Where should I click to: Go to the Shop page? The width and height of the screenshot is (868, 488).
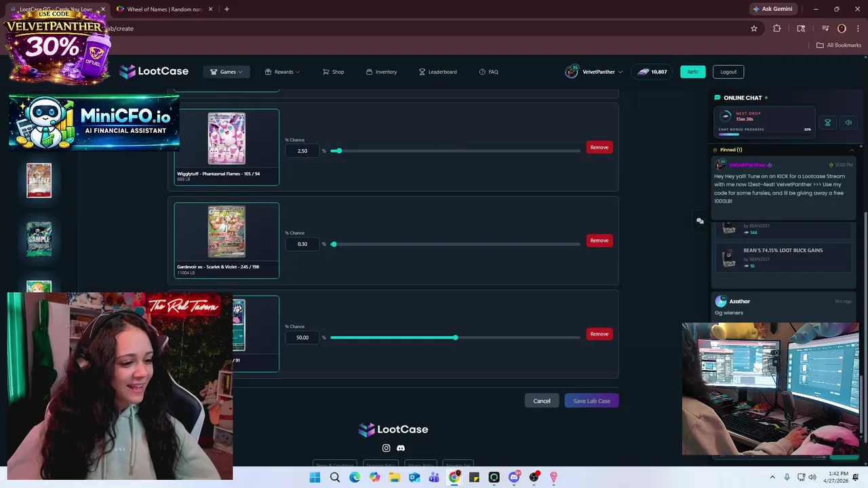(333, 72)
